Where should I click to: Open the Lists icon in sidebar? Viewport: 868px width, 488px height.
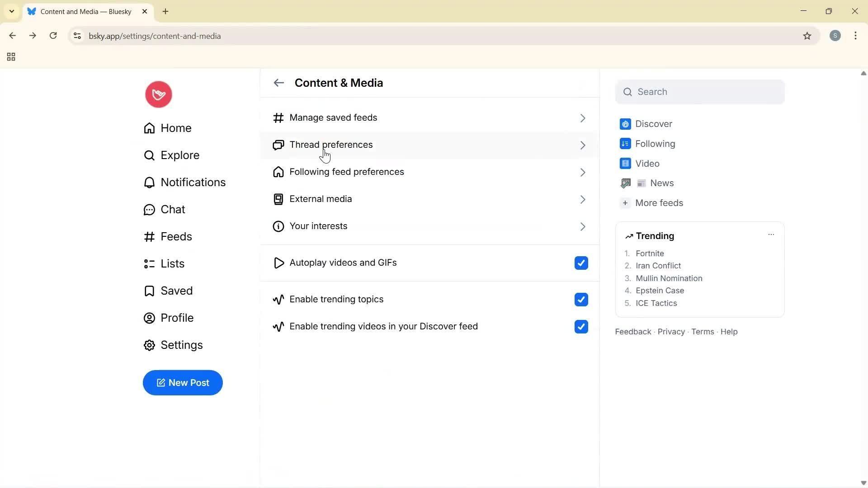149,263
